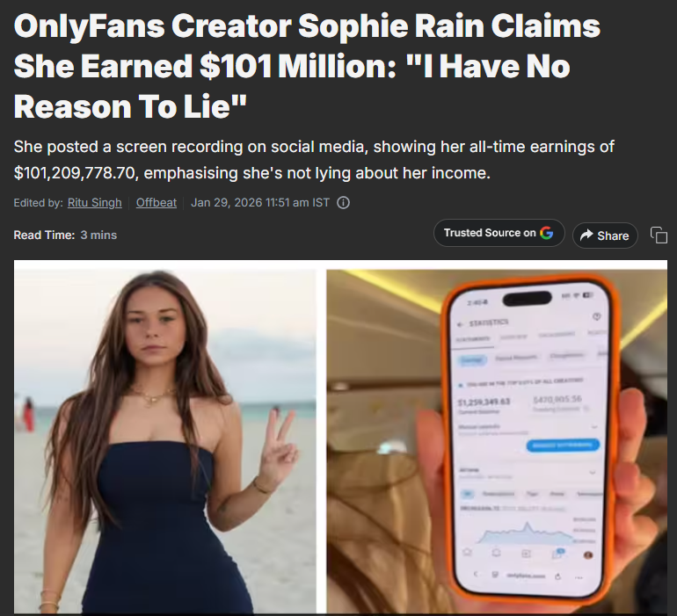
Task: Click the Read Time 3 mins label
Action: tap(65, 235)
